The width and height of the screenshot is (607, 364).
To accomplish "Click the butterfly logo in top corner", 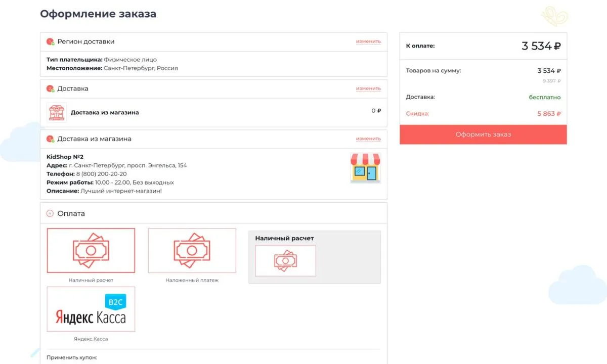I will (554, 15).
